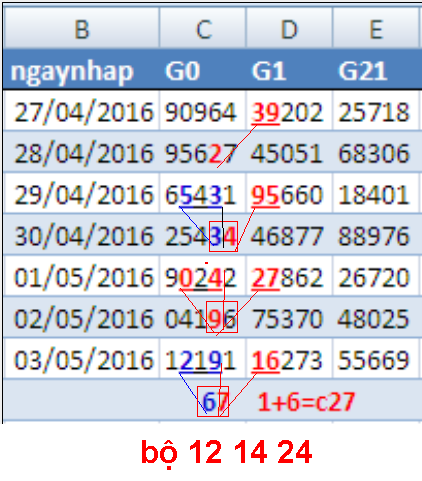The height and width of the screenshot is (481, 422).
Task: Select column E header
Action: coord(376,28)
